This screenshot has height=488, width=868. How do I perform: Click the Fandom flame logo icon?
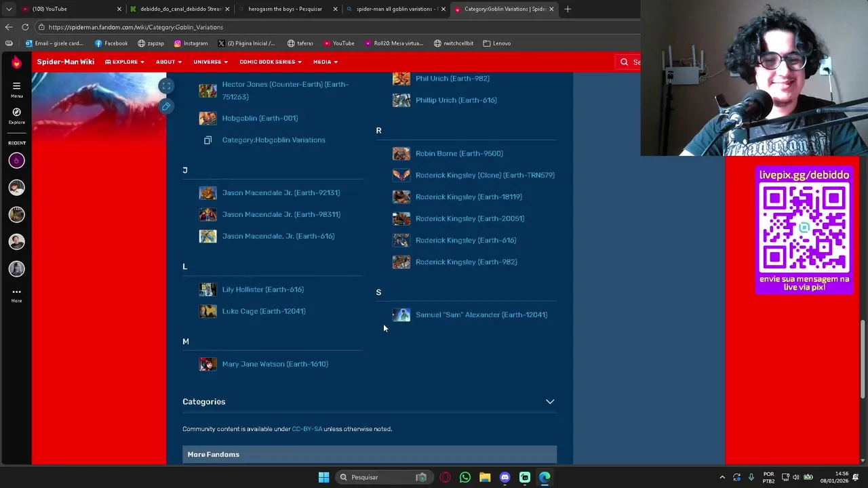click(x=16, y=62)
